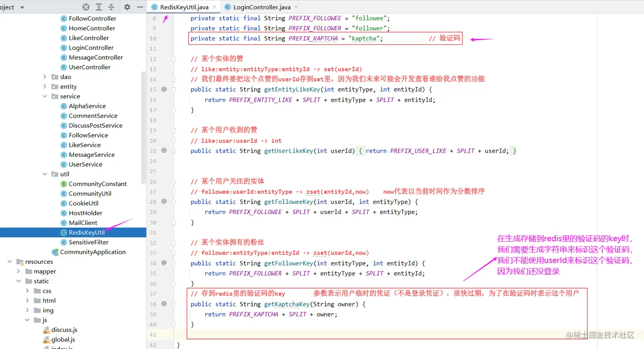Open HostHolder class file
644x349 pixels.
click(x=86, y=213)
